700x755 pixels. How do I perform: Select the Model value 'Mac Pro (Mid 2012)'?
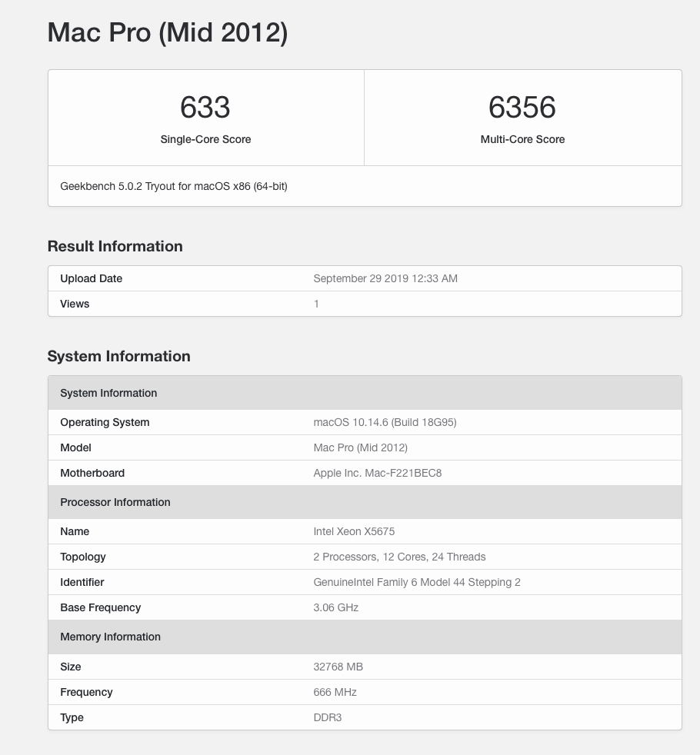click(360, 447)
